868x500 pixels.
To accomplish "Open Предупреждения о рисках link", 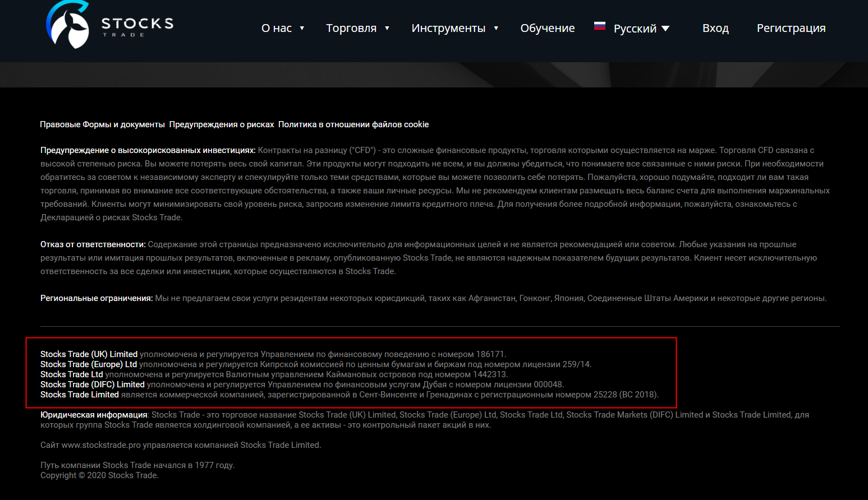I will coord(222,124).
